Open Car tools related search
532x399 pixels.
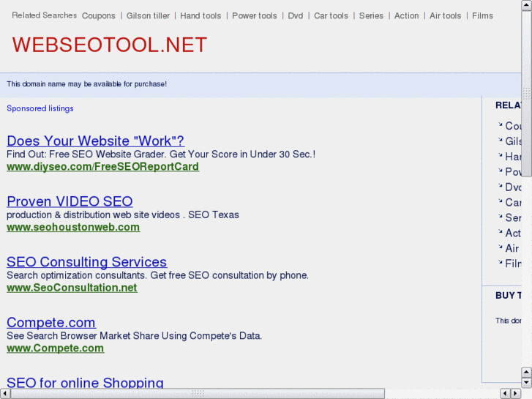331,16
